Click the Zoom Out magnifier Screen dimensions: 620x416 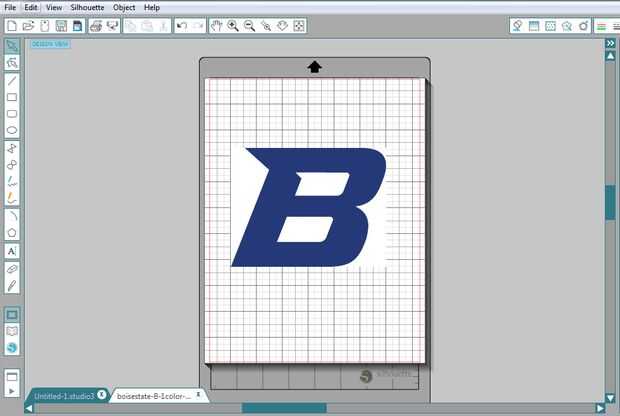(x=249, y=26)
